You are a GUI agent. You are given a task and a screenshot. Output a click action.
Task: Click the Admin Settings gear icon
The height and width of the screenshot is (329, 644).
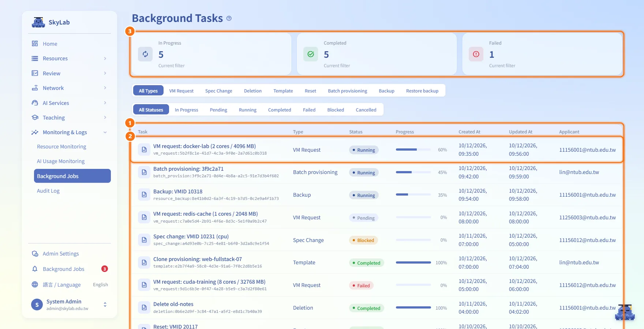pos(35,254)
